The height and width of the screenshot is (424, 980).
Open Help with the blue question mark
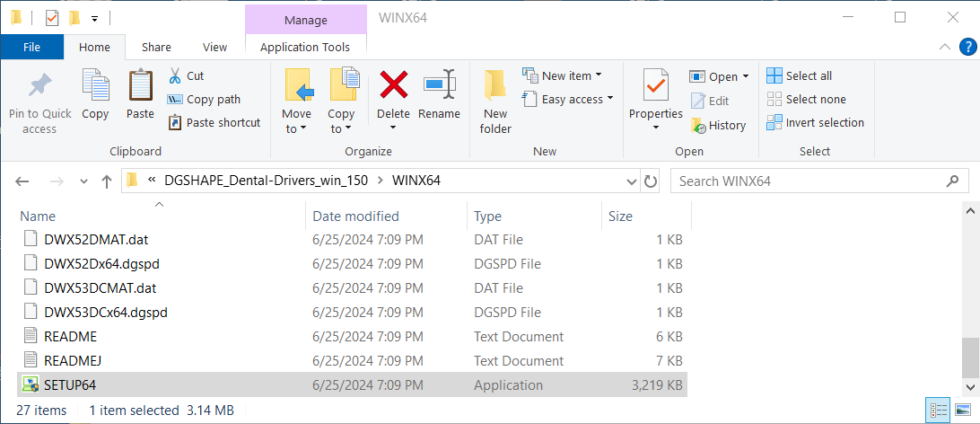click(x=967, y=47)
